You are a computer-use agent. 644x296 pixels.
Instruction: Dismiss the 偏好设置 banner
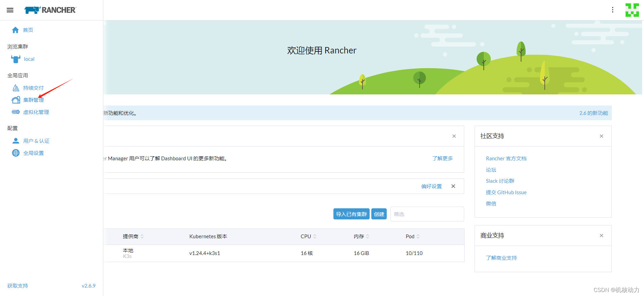[x=453, y=186]
